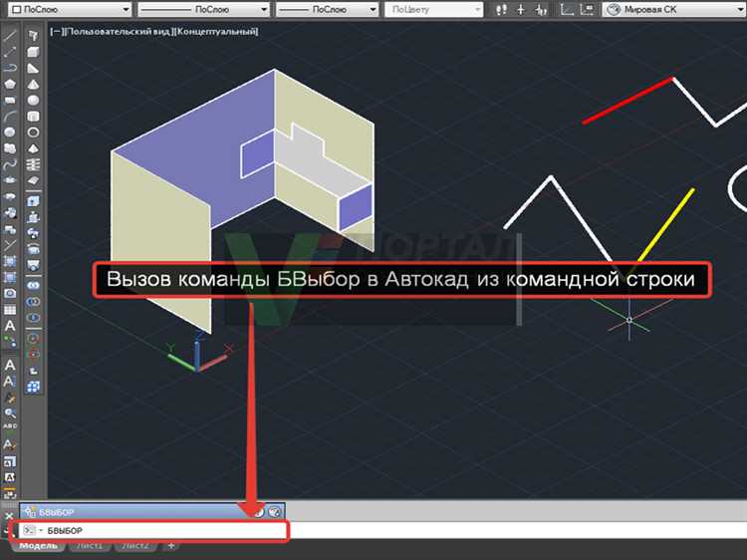Click the Justify text icon
The height and width of the screenshot is (560, 747).
click(10, 476)
